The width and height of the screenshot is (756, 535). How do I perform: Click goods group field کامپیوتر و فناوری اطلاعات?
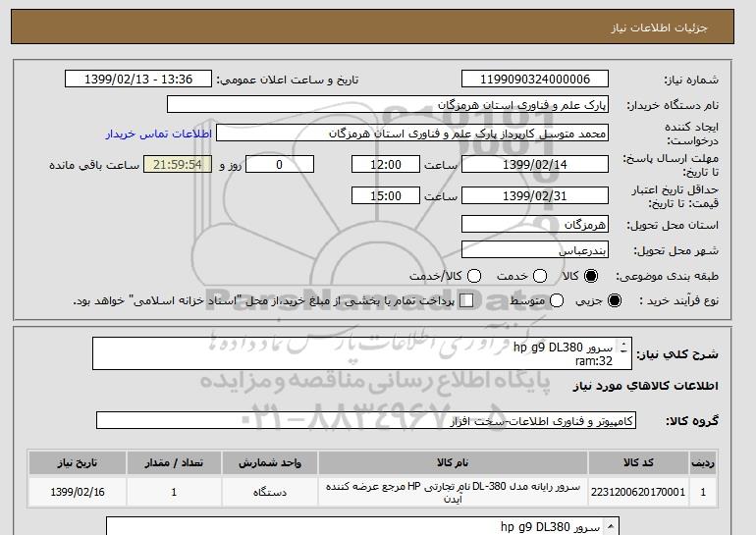[x=366, y=420]
